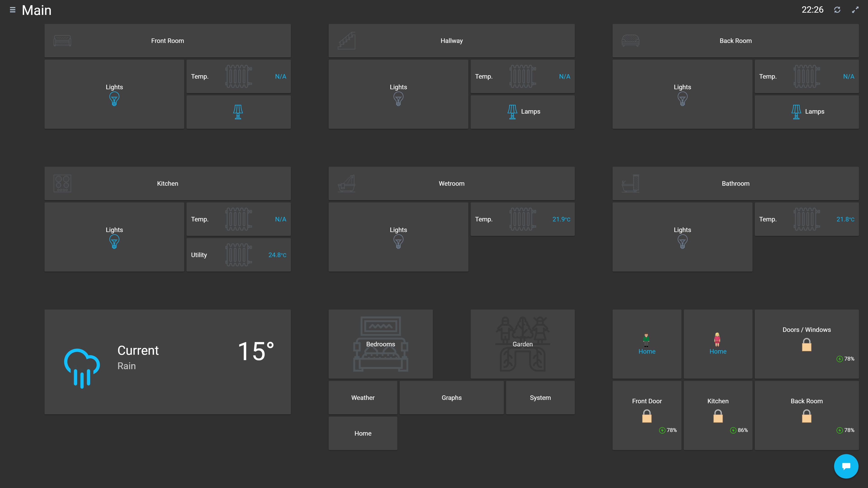The height and width of the screenshot is (488, 868).
Task: Toggle the Front Room Lights bulb
Action: click(x=114, y=99)
